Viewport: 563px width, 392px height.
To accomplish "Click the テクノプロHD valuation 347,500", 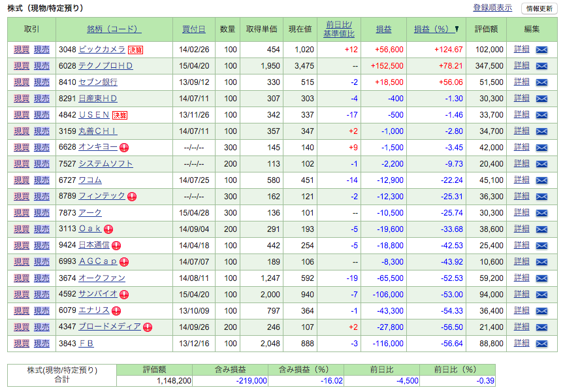I will 489,66.
